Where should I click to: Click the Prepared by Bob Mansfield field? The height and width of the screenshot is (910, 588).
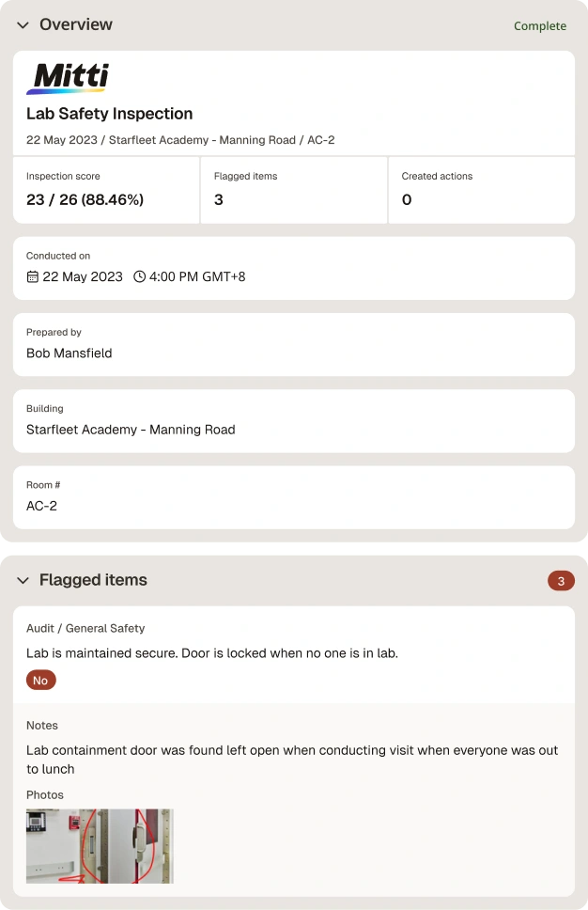[x=294, y=345]
